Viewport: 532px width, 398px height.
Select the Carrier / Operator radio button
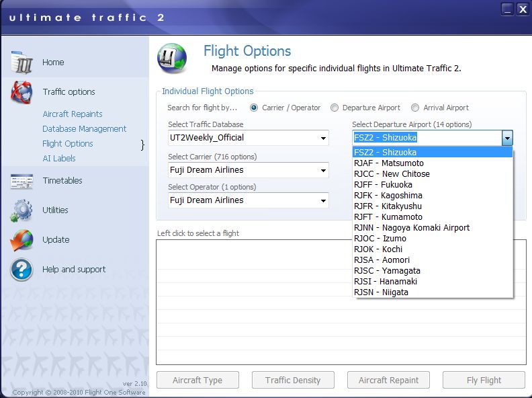254,108
